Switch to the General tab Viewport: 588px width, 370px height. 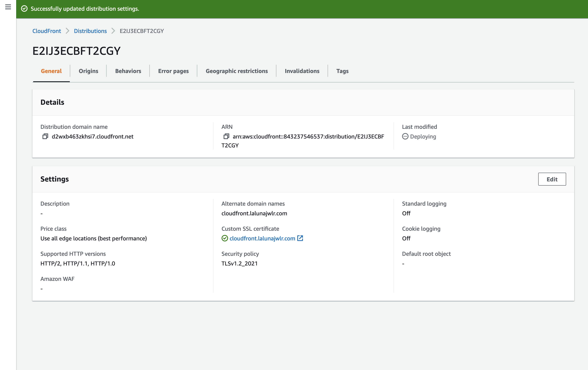51,71
